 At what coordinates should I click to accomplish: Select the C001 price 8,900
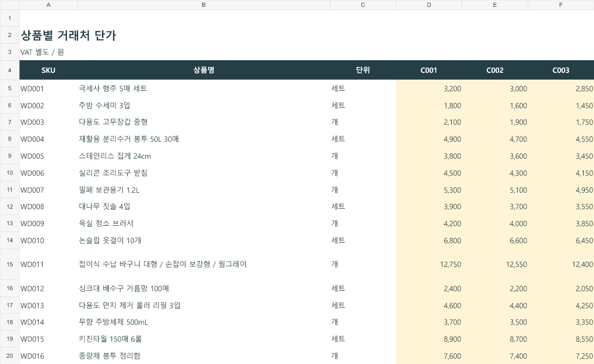pos(429,339)
